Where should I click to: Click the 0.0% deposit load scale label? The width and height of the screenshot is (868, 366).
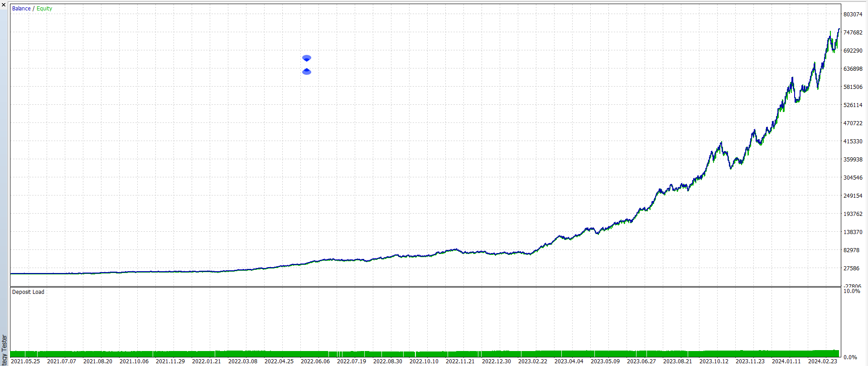(x=850, y=357)
